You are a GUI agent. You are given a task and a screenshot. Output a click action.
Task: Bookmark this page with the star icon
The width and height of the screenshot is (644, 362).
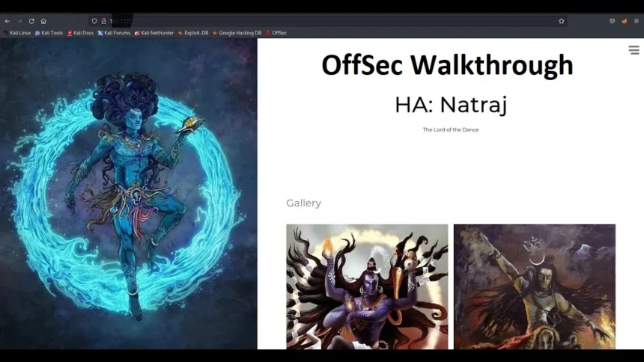[x=561, y=21]
